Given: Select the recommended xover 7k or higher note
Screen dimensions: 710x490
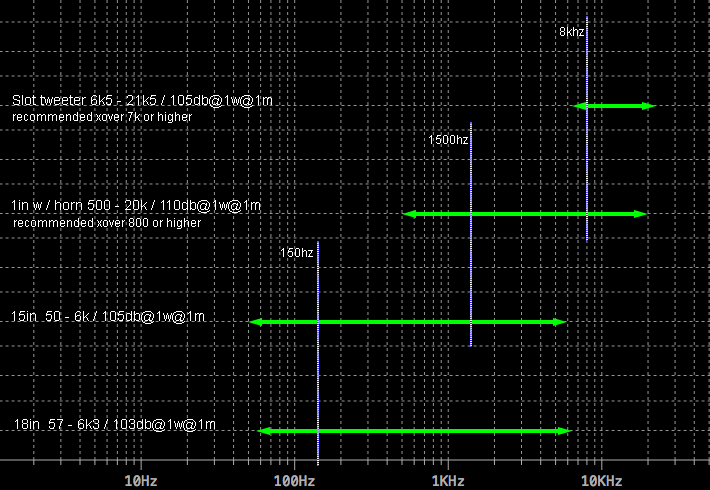Looking at the screenshot, I should click(102, 117).
